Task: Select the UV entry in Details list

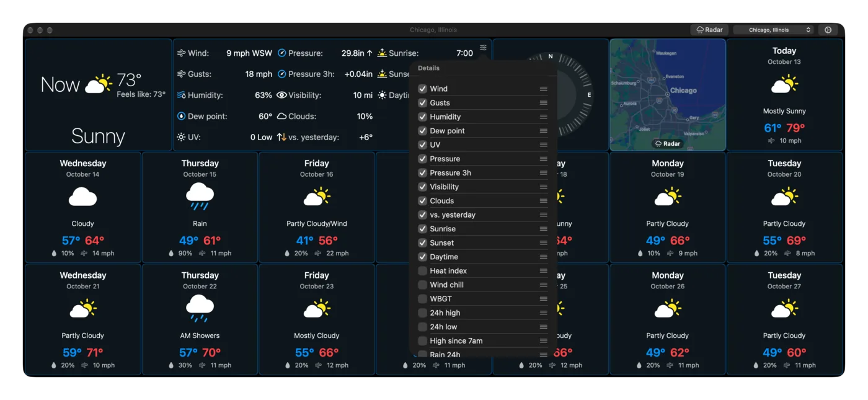Action: pos(483,144)
